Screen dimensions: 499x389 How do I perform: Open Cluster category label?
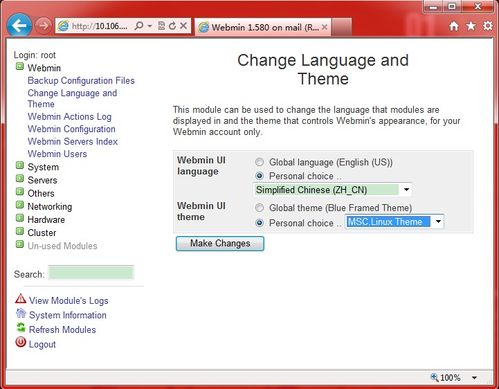(x=42, y=233)
